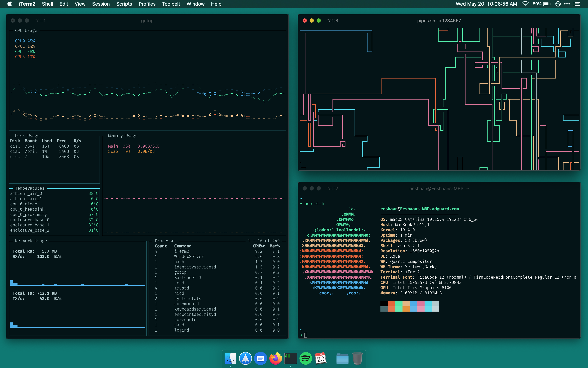Close the pipes.sh window
Image resolution: width=588 pixels, height=368 pixels.
coord(305,21)
